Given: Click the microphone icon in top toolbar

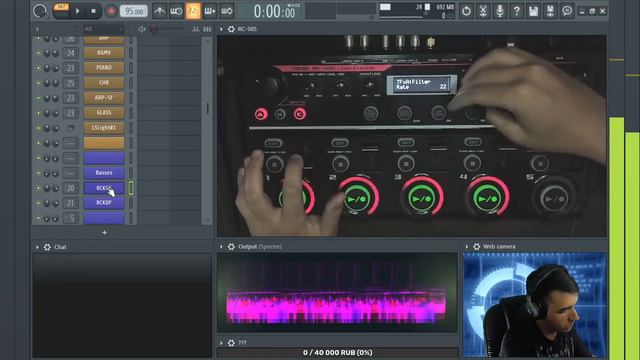Looking at the screenshot, I should tap(500, 11).
